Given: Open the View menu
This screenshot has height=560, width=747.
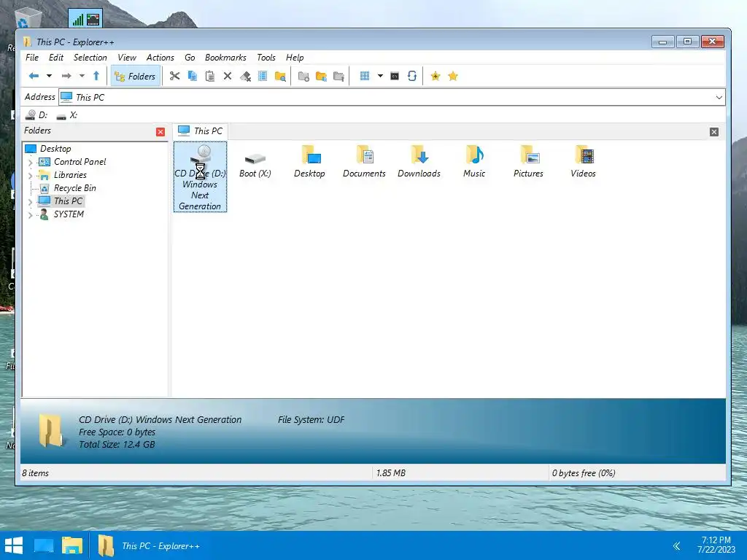Looking at the screenshot, I should [127, 57].
